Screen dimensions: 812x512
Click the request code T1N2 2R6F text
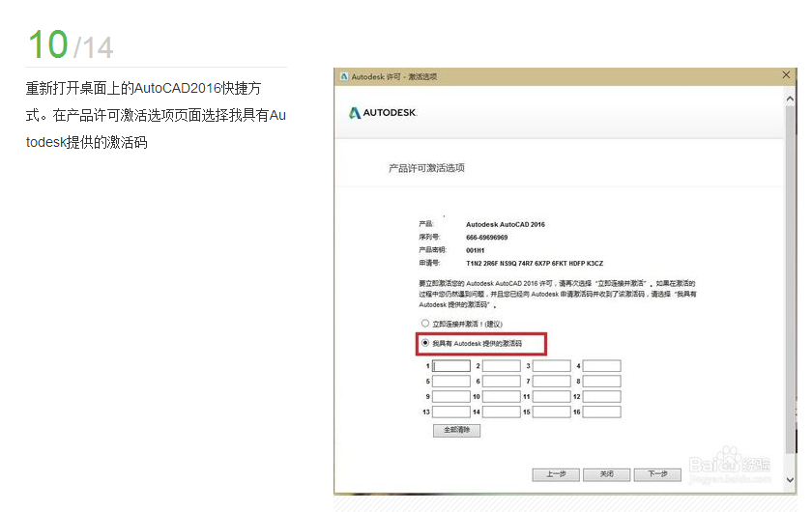point(535,264)
